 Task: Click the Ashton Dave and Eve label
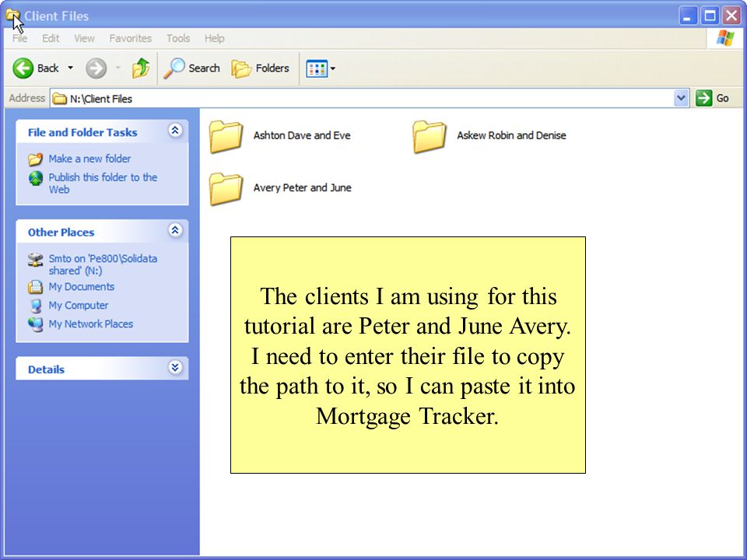pyautogui.click(x=302, y=135)
